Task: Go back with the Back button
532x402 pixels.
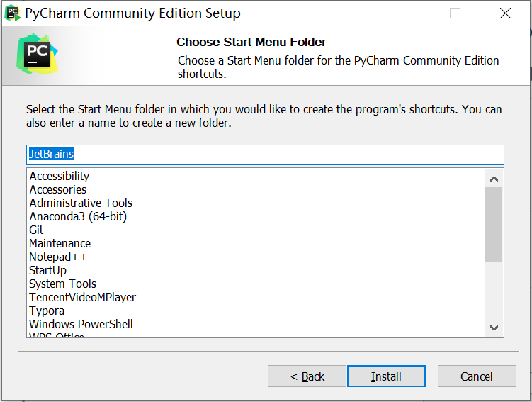Action: [x=307, y=376]
